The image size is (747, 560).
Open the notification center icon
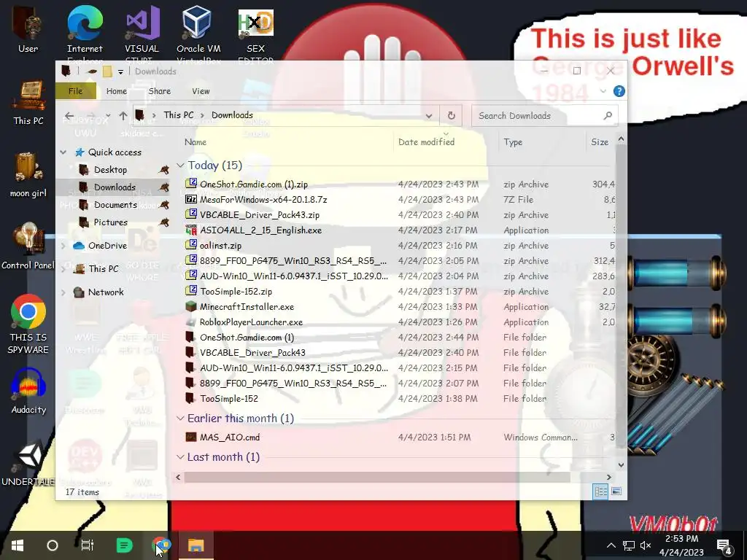(724, 546)
